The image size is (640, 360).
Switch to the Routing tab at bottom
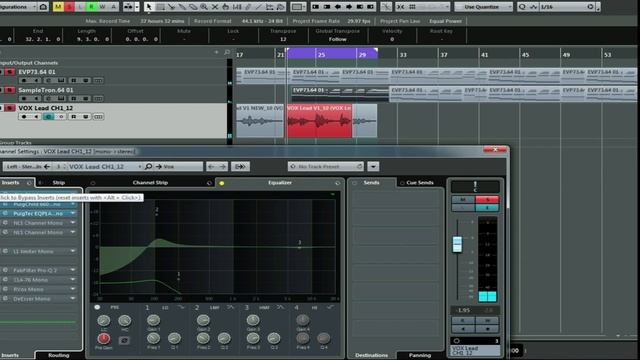click(x=58, y=355)
